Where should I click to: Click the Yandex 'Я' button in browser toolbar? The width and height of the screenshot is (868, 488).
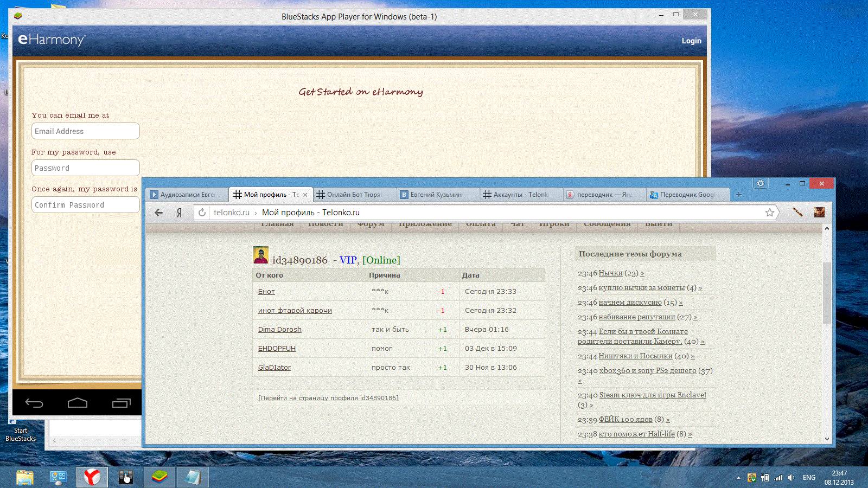(179, 213)
